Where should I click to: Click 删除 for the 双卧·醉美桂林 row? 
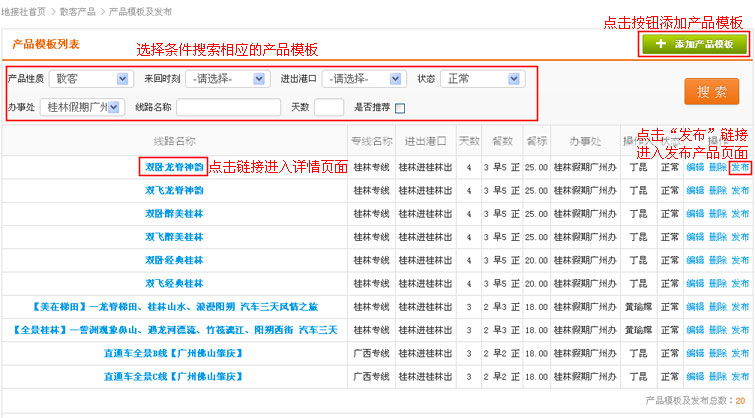[717, 213]
